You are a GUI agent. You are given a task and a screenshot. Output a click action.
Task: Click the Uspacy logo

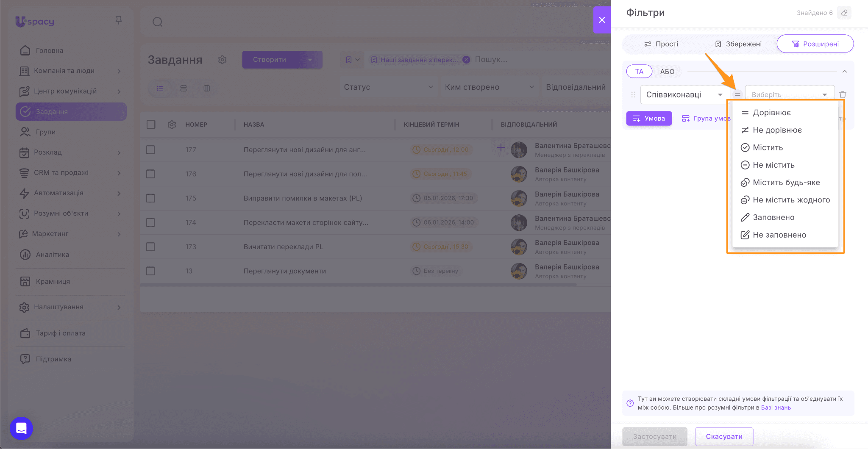[35, 21]
